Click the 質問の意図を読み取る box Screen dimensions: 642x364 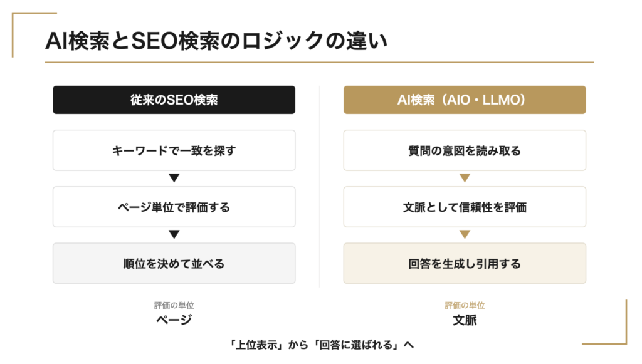pos(465,150)
